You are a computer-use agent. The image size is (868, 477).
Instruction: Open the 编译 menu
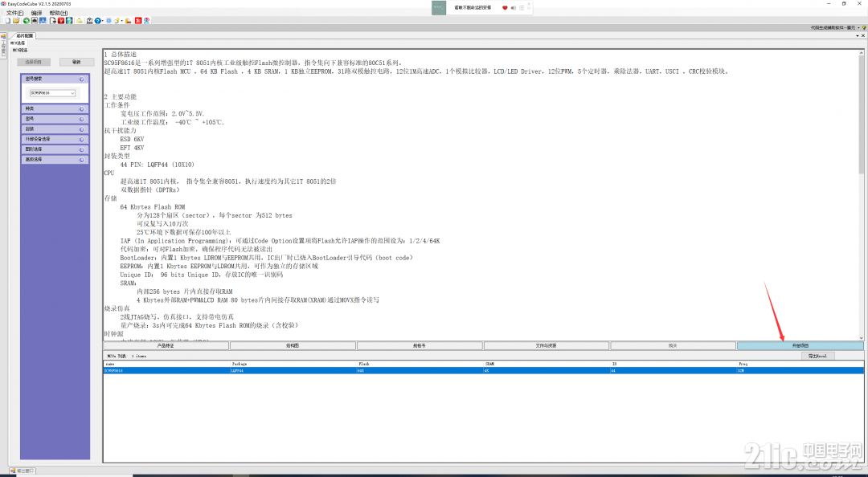pyautogui.click(x=36, y=13)
